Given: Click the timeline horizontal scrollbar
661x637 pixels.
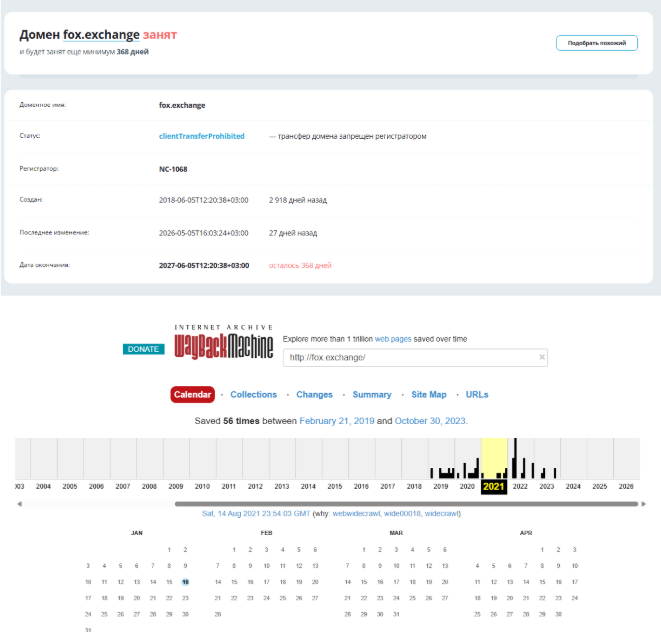Looking at the screenshot, I should 406,504.
